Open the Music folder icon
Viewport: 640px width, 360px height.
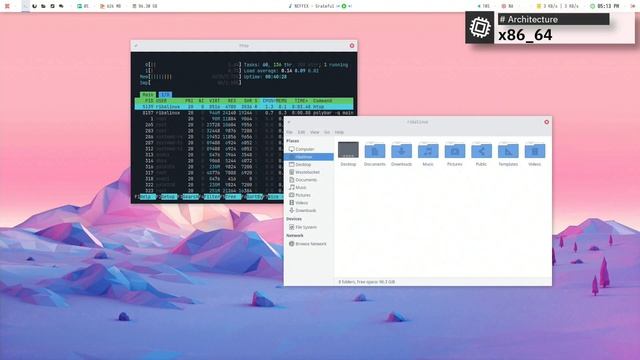pos(428,150)
